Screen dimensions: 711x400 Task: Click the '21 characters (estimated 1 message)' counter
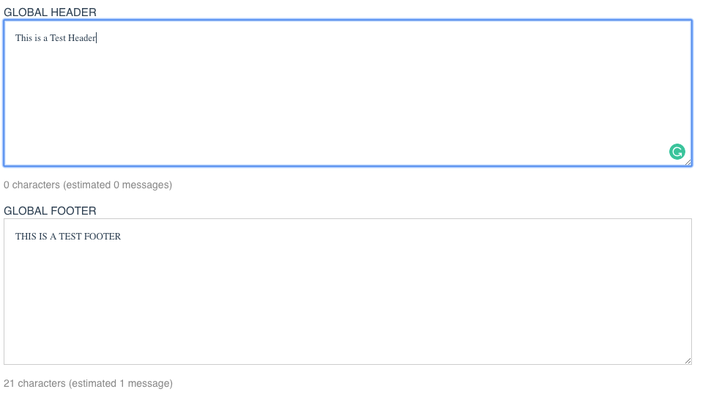point(88,384)
